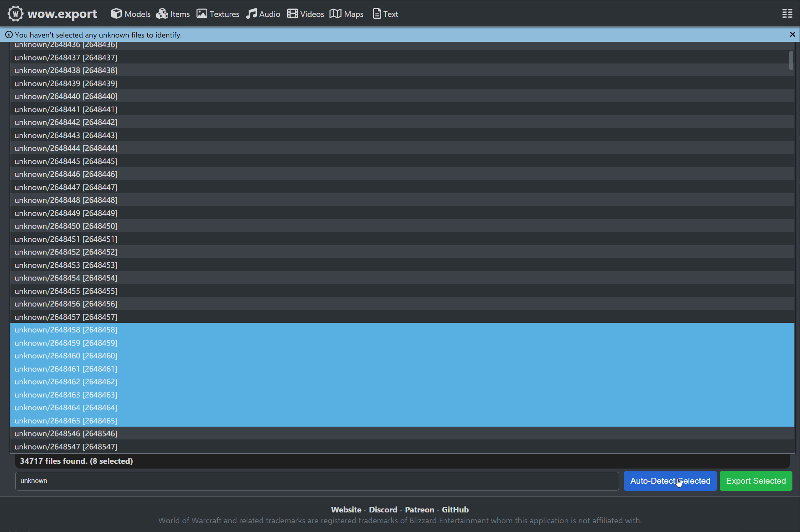Open the Items section

[173, 13]
